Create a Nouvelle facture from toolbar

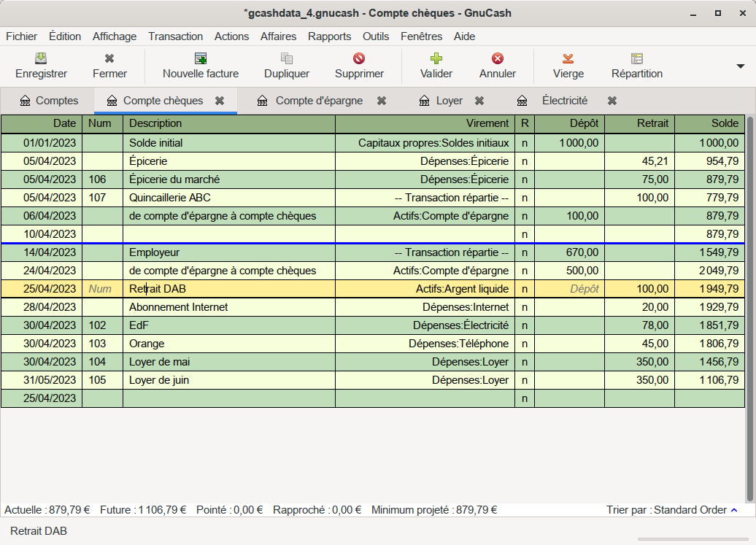[x=200, y=59]
